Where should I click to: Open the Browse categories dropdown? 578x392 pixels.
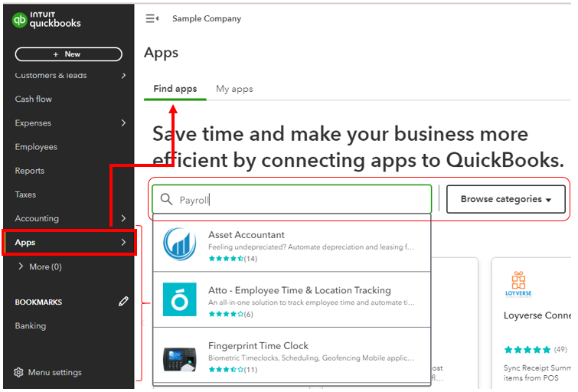(506, 199)
